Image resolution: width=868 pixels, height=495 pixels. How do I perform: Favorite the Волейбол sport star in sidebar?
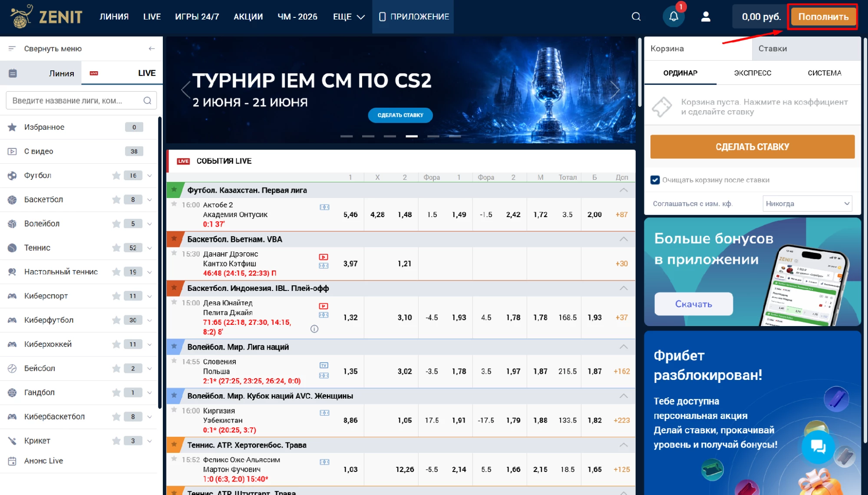click(116, 224)
